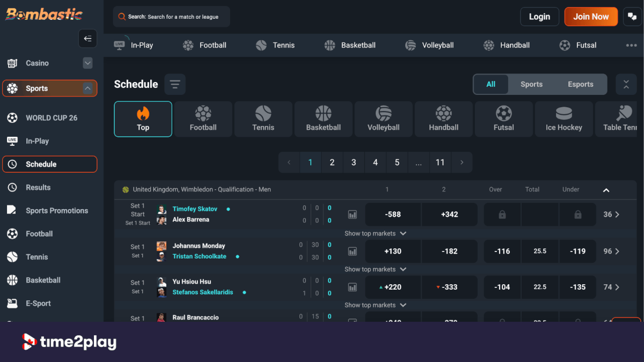Switch to the Sports filter
Viewport: 644px width, 362px height.
531,84
